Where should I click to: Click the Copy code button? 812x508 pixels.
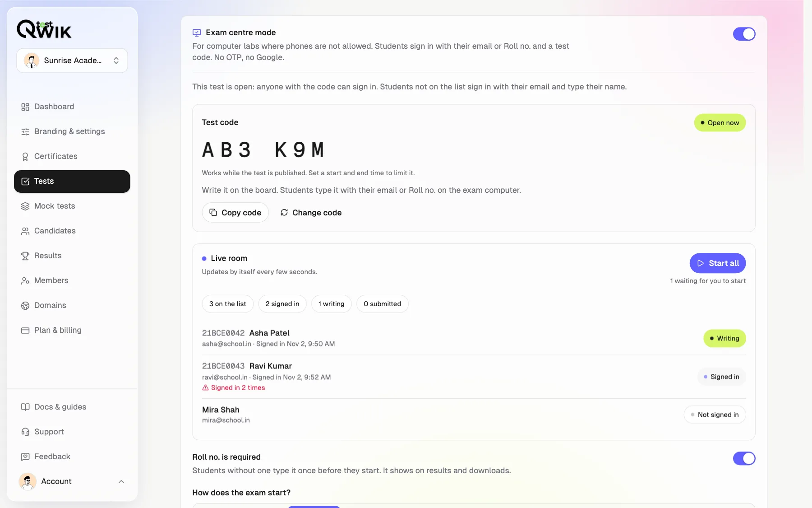pos(235,213)
